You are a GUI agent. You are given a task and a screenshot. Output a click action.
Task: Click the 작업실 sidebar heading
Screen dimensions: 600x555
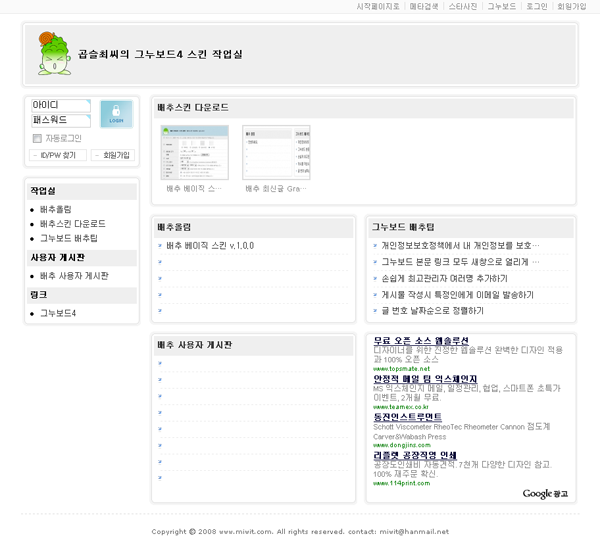(43, 191)
